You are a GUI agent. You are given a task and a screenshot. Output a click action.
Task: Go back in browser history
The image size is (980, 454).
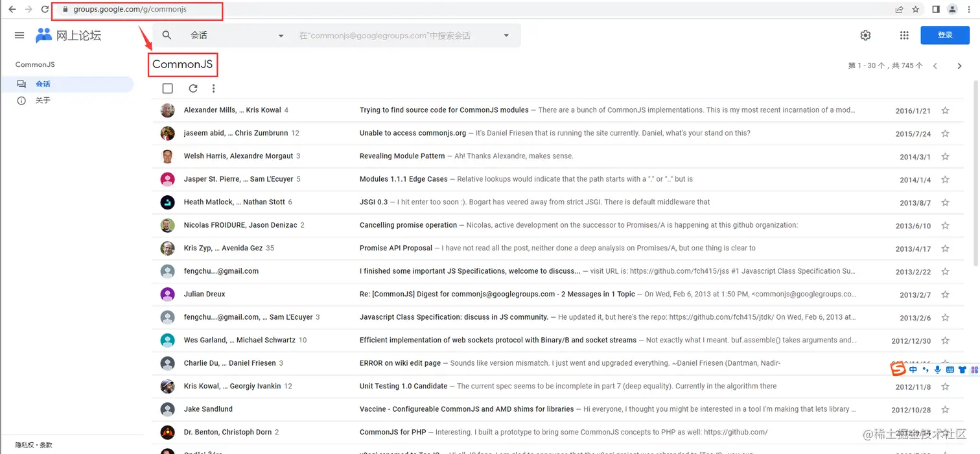pyautogui.click(x=12, y=9)
